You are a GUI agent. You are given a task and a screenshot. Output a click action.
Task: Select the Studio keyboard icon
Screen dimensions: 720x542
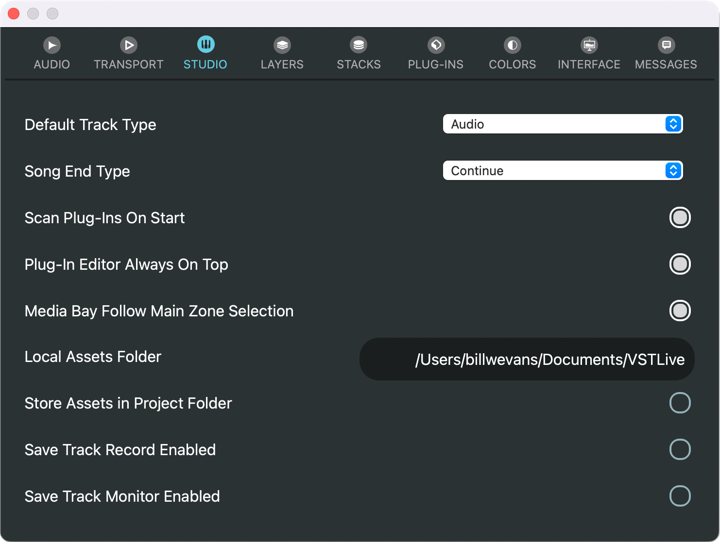[205, 45]
